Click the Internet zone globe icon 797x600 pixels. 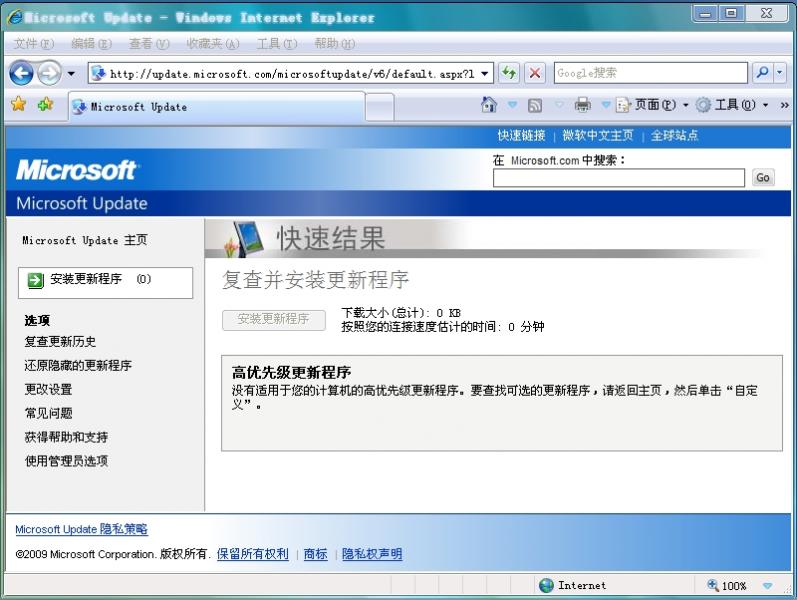tap(546, 586)
